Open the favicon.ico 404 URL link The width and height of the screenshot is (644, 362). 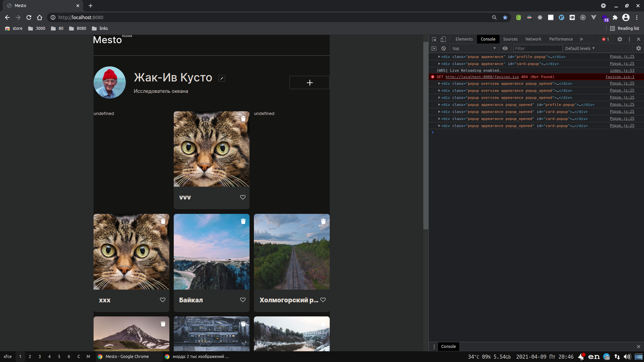coord(482,77)
